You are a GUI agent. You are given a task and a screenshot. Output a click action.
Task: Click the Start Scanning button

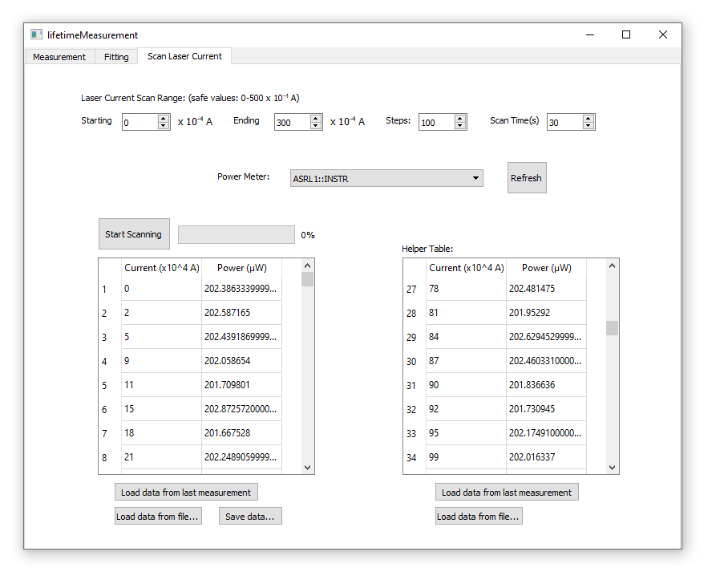pos(134,234)
